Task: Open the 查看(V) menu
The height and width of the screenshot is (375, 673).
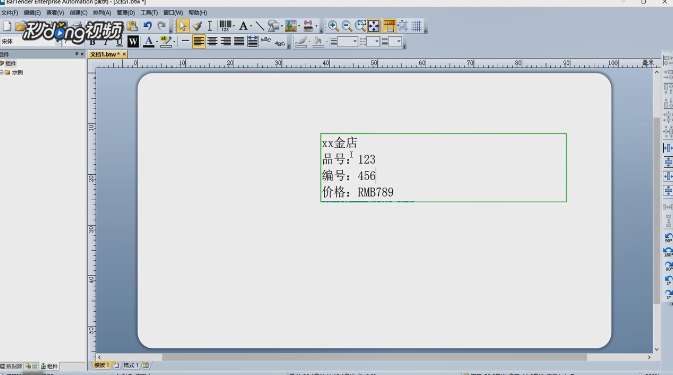Action: pyautogui.click(x=55, y=13)
